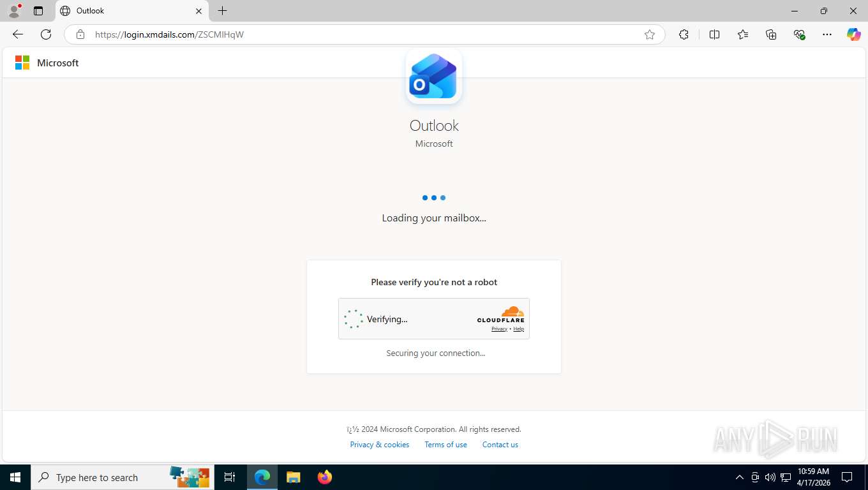Click the Cloudflare verification widget
The height and width of the screenshot is (490, 868).
(x=434, y=319)
